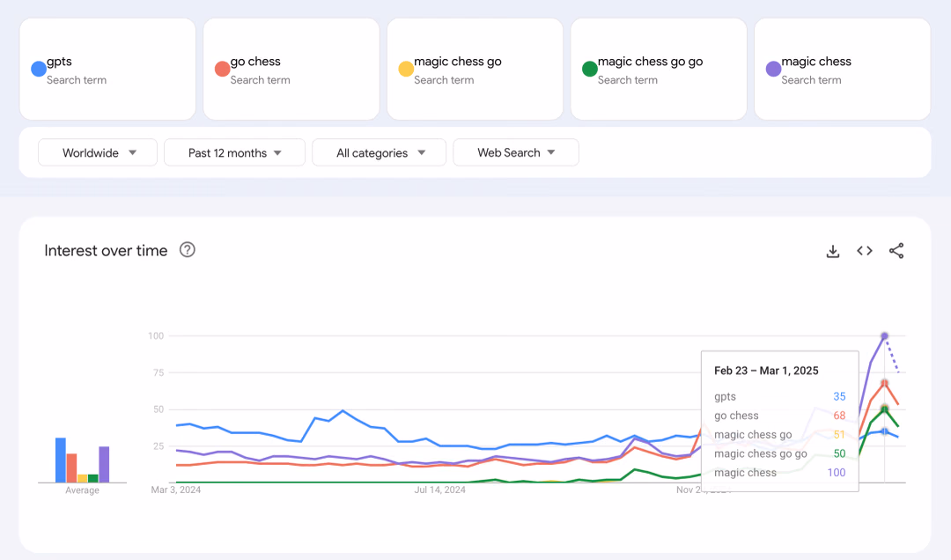Click the Mar 3, 2024 axis label
This screenshot has height=560, width=951.
pyautogui.click(x=176, y=490)
